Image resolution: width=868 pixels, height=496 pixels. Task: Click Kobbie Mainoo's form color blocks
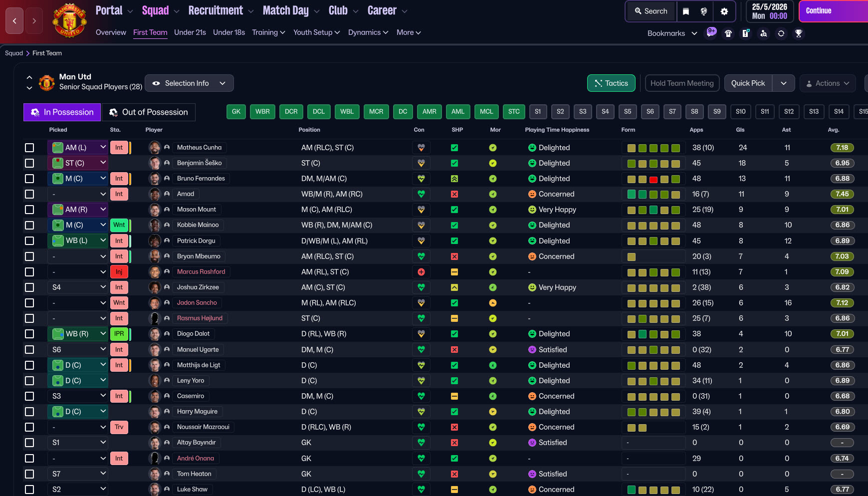[653, 226]
